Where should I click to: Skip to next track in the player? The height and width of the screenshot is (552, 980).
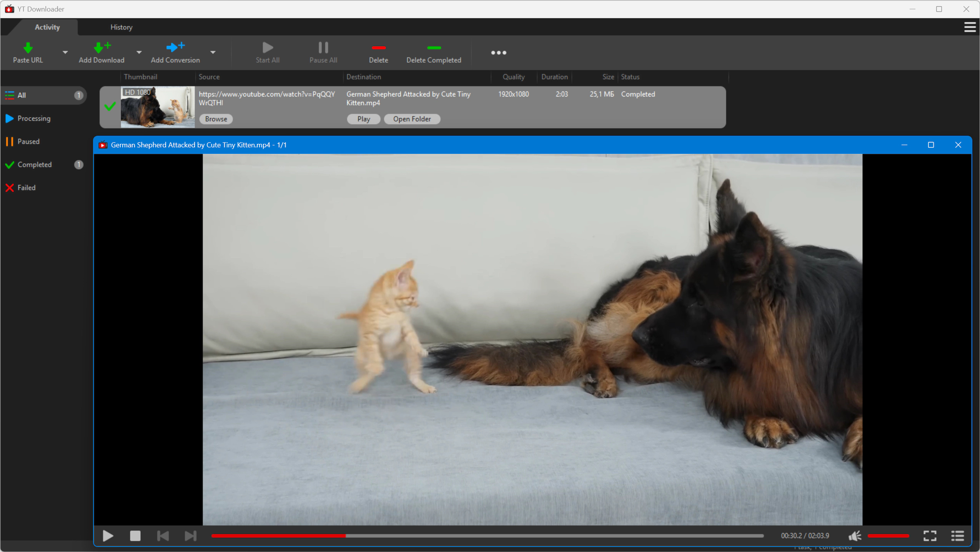pyautogui.click(x=190, y=535)
